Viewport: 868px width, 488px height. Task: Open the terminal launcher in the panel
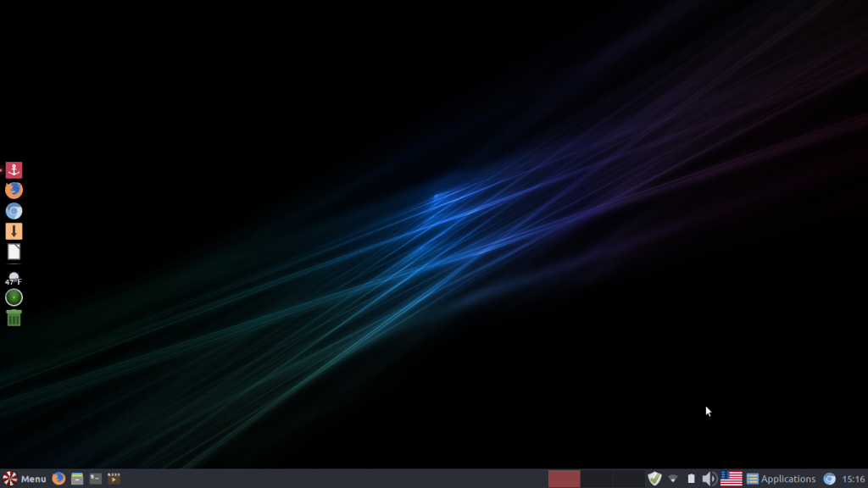click(x=95, y=479)
